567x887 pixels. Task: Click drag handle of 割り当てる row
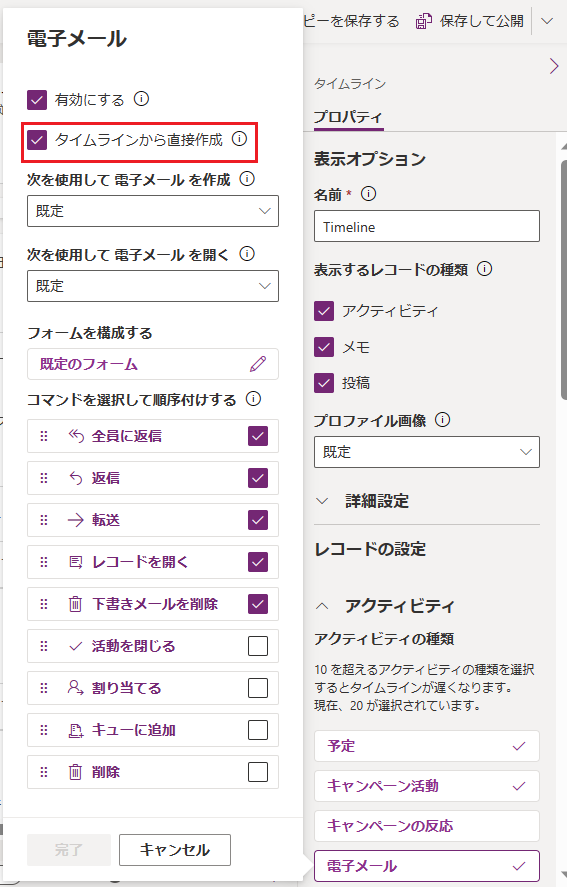click(x=44, y=688)
